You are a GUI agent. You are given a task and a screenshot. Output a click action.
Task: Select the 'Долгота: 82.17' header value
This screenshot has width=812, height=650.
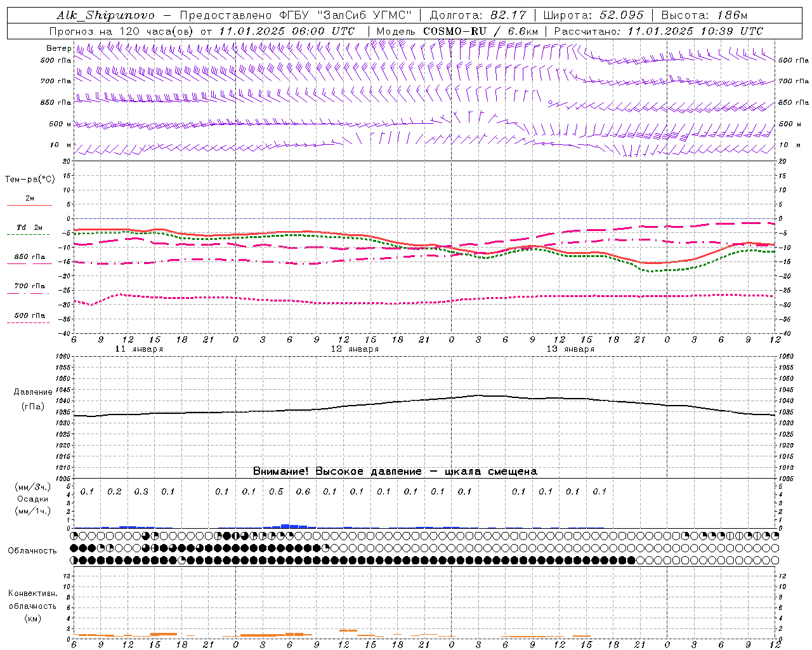[478, 15]
